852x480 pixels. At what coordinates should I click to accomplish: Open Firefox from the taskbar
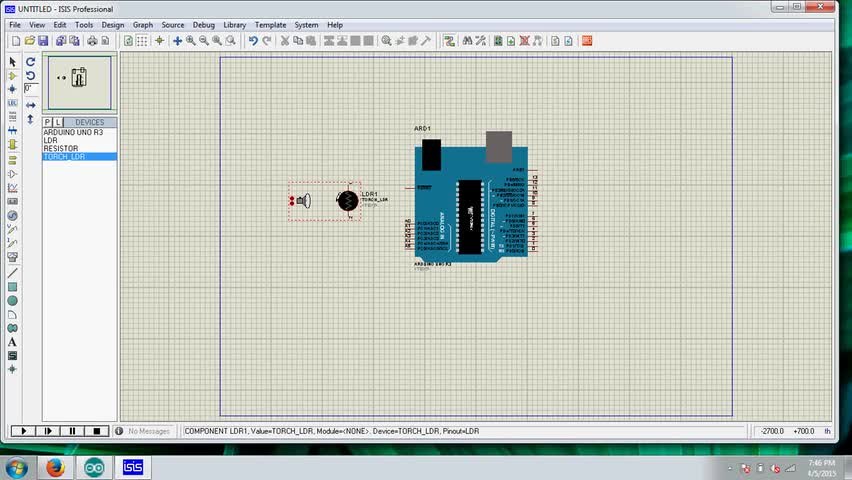point(55,467)
